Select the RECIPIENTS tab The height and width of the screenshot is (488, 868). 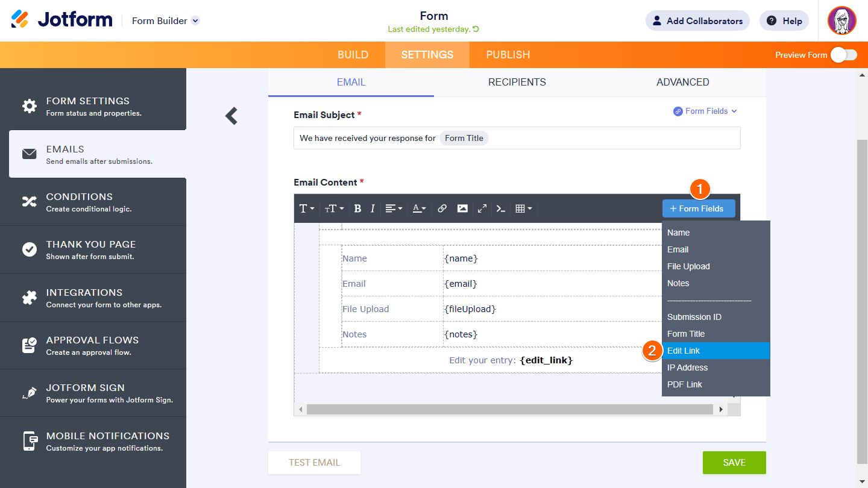tap(517, 83)
